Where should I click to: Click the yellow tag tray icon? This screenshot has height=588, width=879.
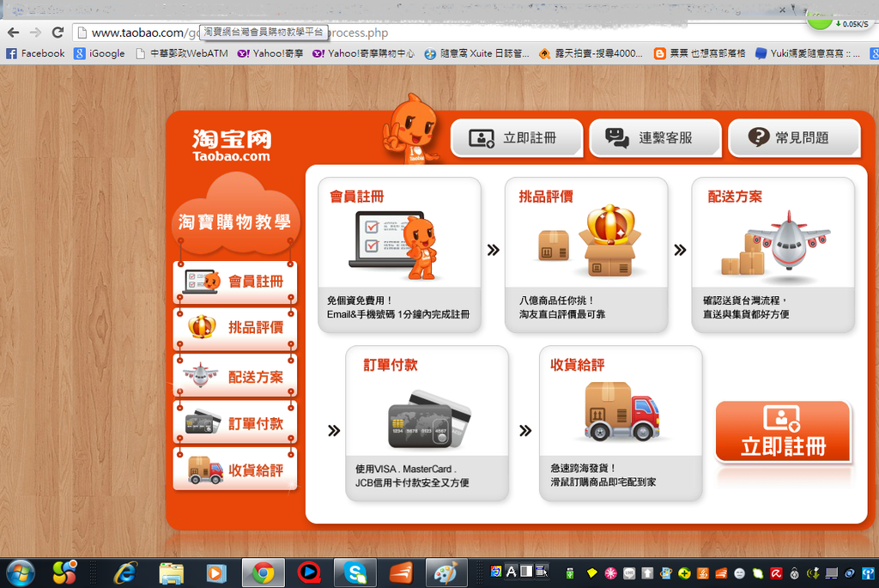point(591,573)
